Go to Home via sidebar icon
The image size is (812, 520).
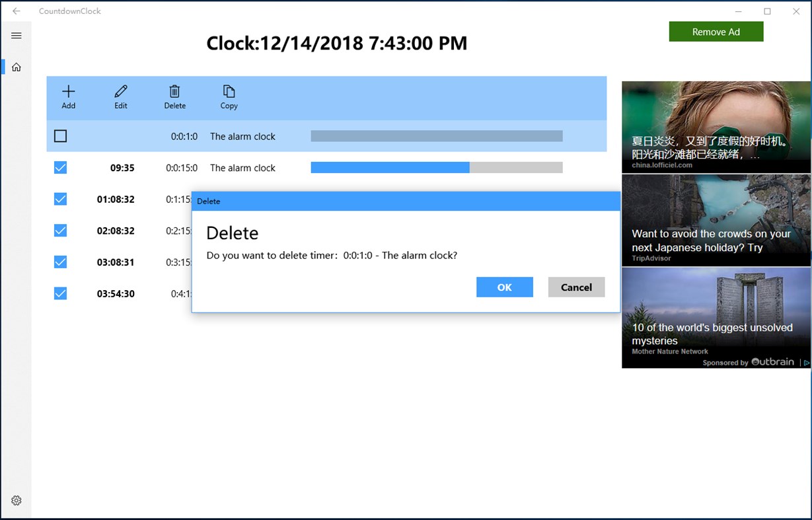[x=16, y=66]
